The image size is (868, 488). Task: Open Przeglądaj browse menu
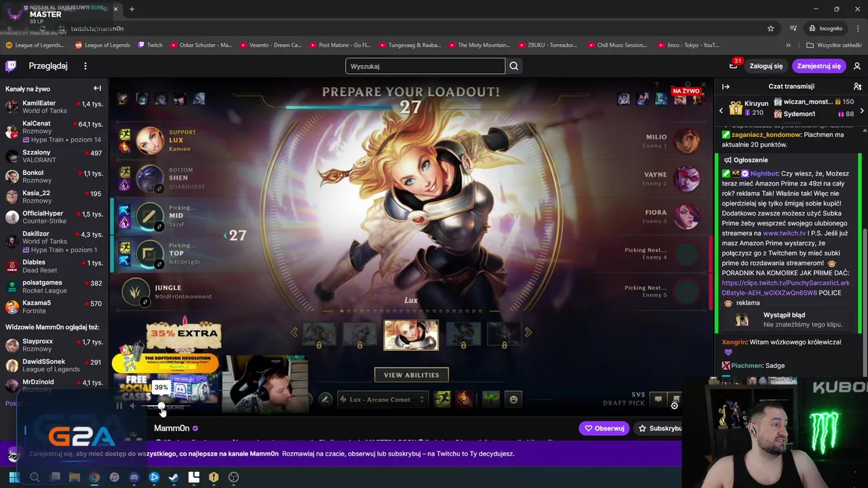tap(48, 66)
